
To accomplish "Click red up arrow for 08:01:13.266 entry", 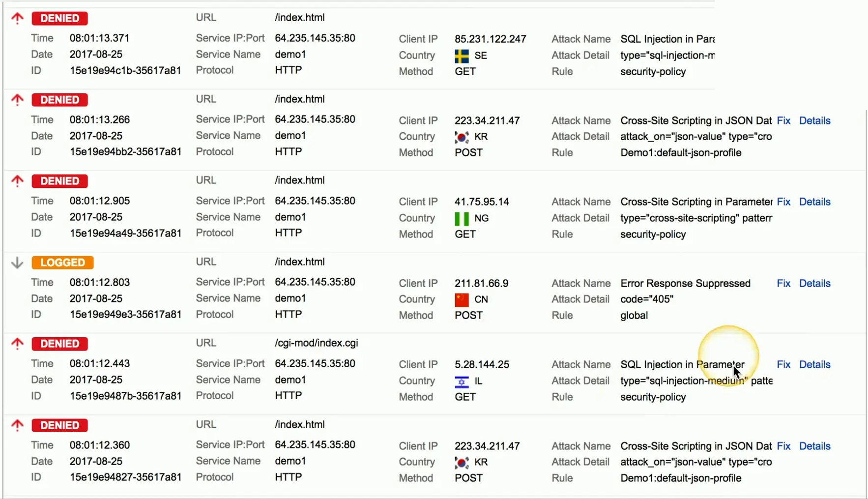I will click(x=17, y=100).
